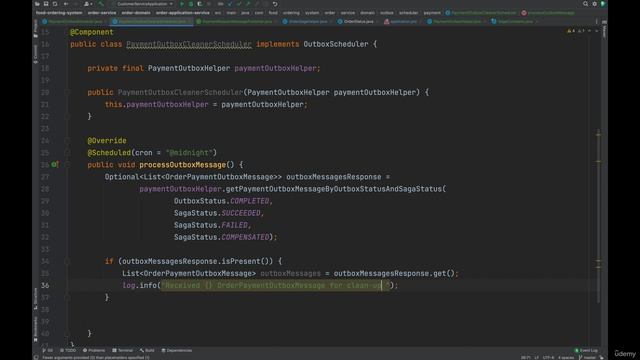Screen dimensions: 640x360
Task: Open line separator LF selector
Action: 536,357
